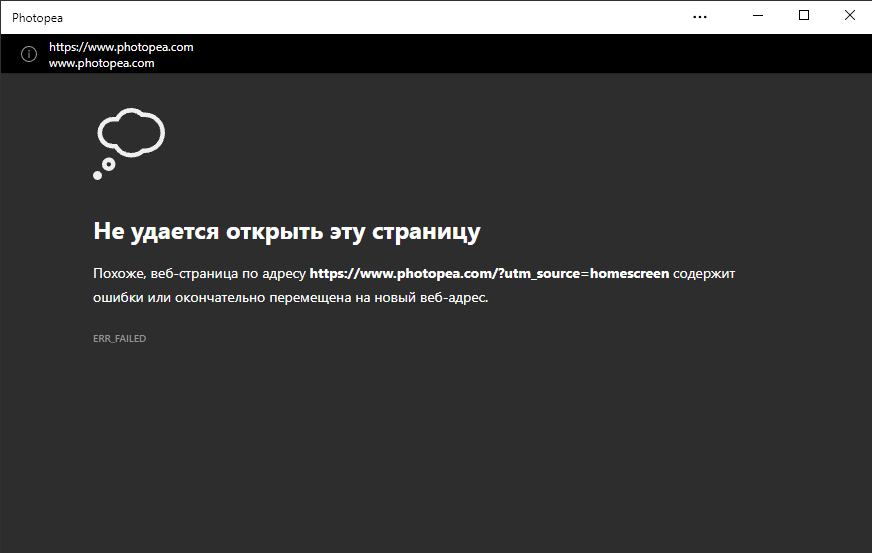Open the three-dot app menu
Screen dimensions: 872x553
700,17
